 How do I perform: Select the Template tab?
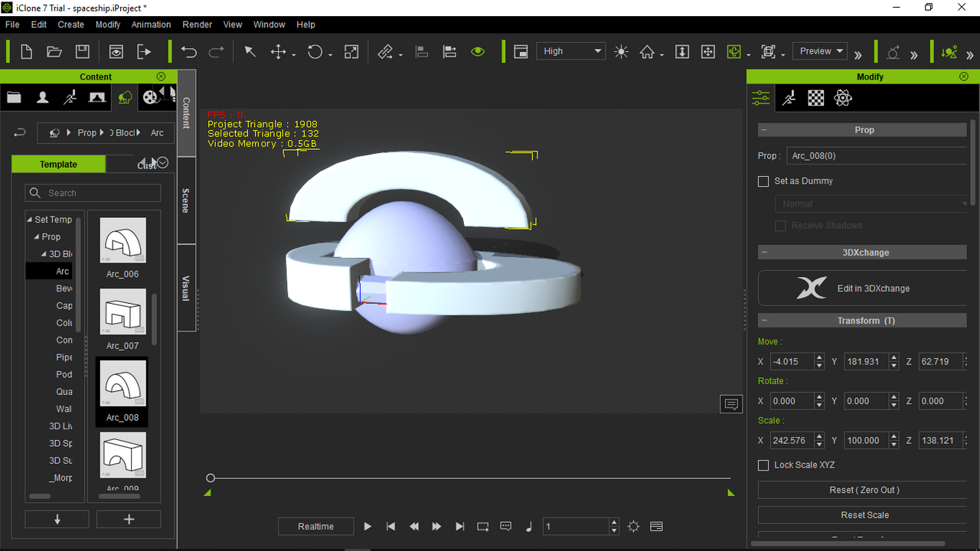tap(58, 165)
